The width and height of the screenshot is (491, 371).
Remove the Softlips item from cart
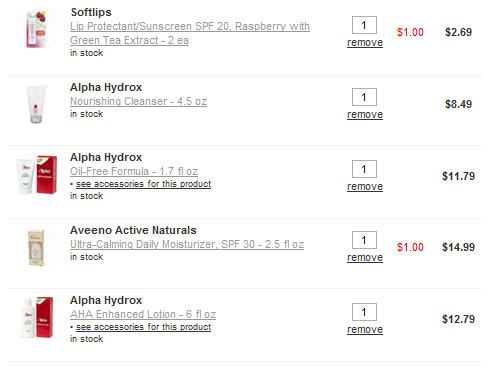365,43
